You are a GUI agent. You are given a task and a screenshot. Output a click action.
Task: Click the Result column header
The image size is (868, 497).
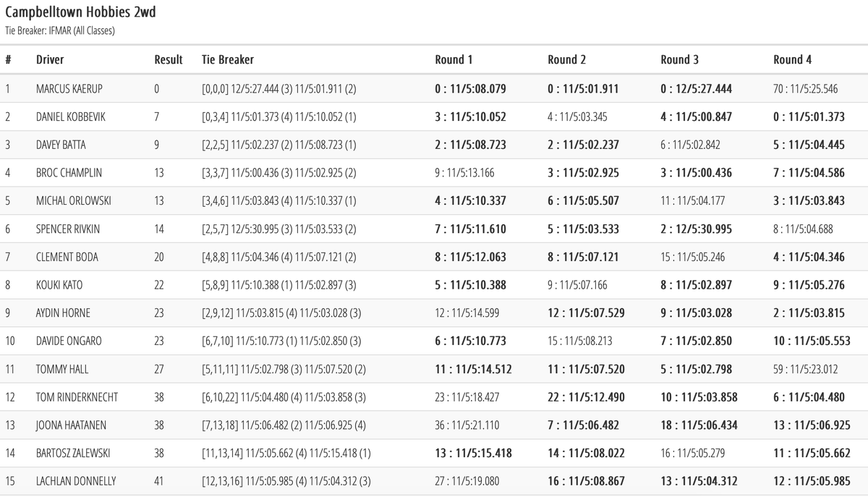click(x=169, y=59)
